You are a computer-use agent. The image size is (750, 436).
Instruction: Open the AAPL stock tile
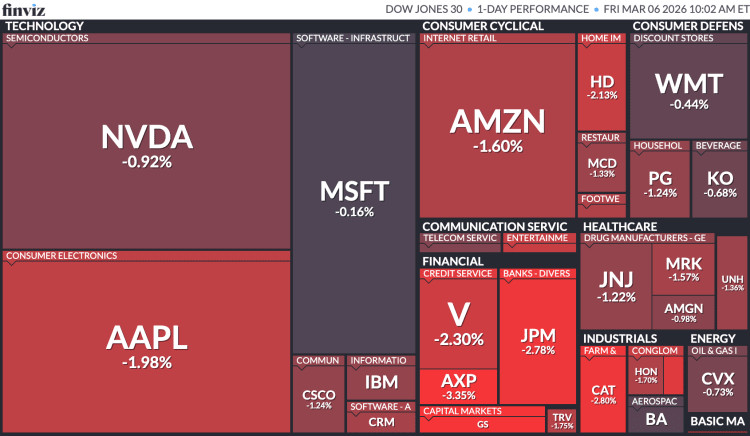point(147,345)
